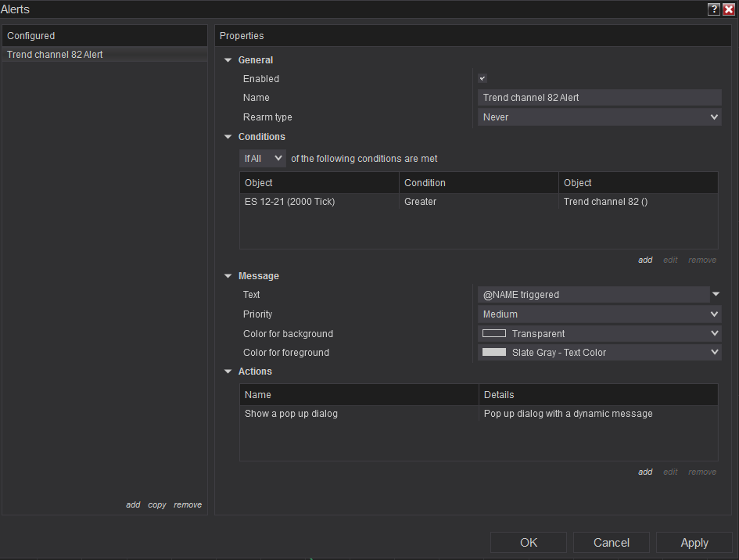Select the ES 12-21 condition row

[x=319, y=202]
